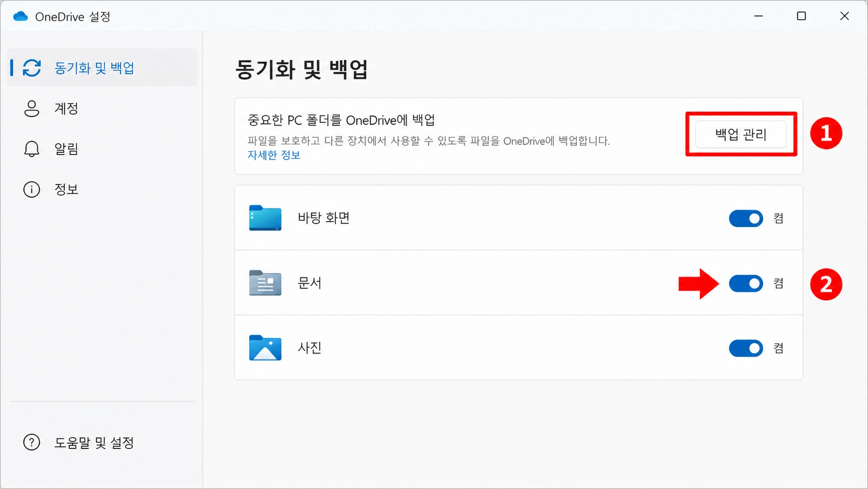Image resolution: width=868 pixels, height=489 pixels.
Task: Minimize the OneDrive 설정 window
Action: (758, 16)
